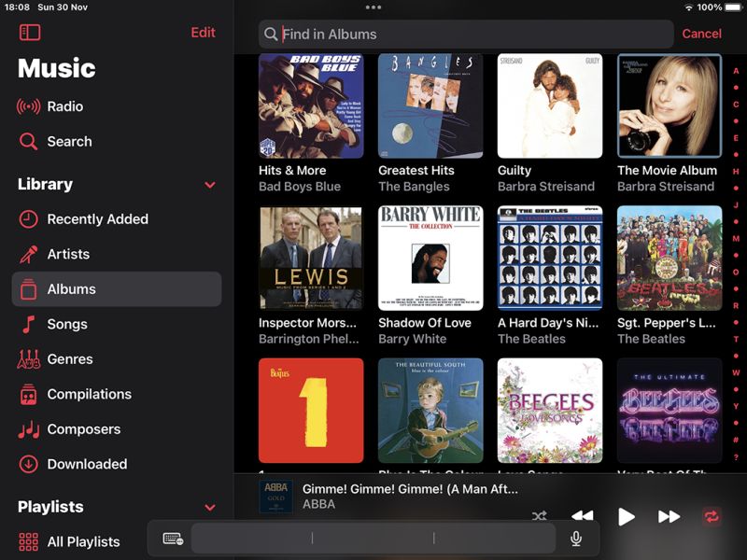
Task: Toggle repeat in the mini player
Action: pyautogui.click(x=712, y=517)
